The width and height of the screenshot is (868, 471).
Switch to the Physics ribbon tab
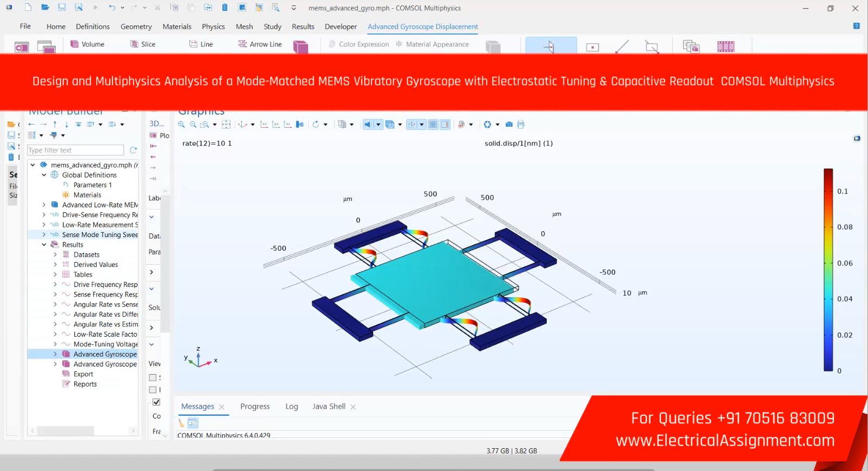click(213, 27)
